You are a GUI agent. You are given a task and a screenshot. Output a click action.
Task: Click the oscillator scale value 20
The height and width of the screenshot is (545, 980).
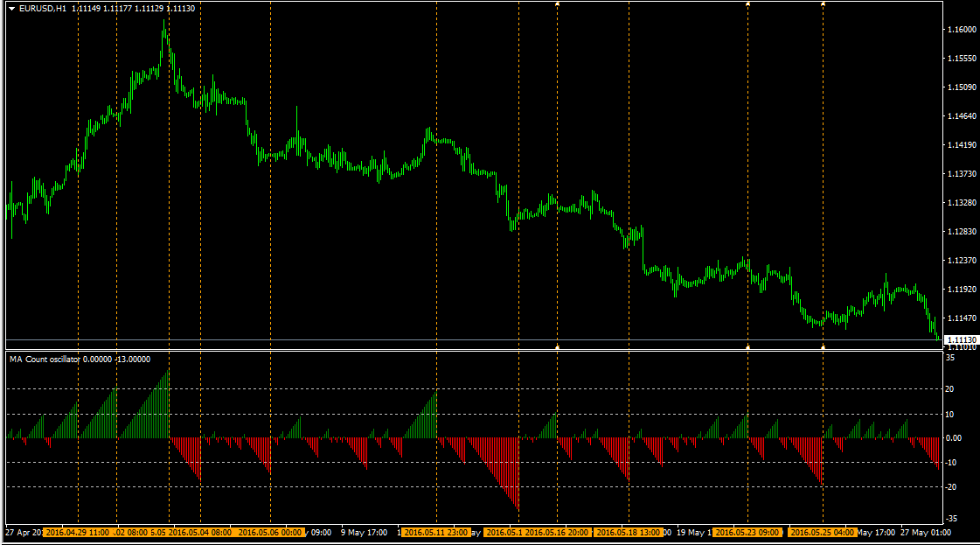tap(949, 389)
